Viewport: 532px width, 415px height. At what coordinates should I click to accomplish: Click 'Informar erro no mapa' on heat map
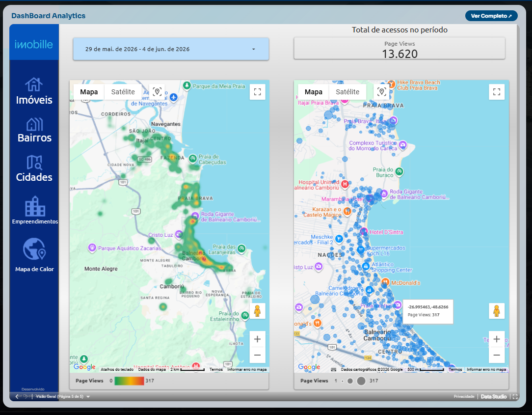coord(247,369)
